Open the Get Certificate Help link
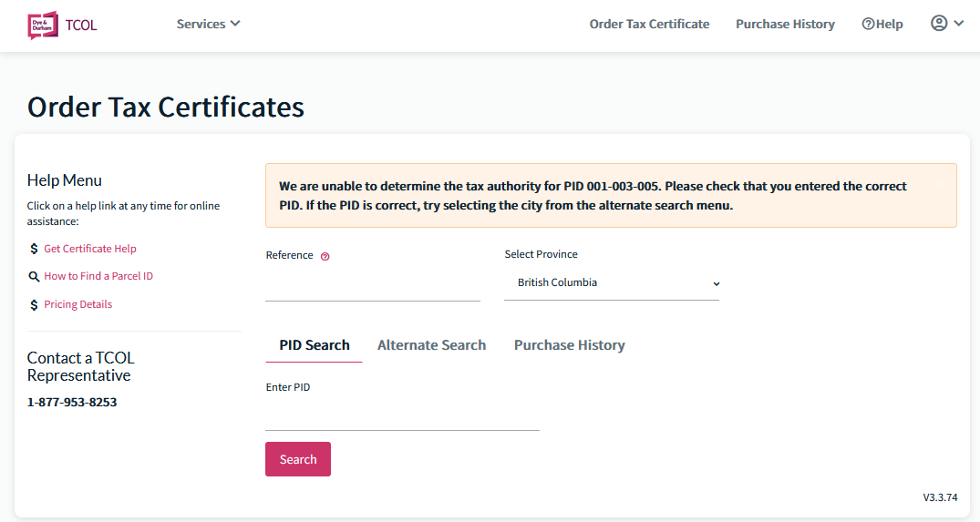 (90, 249)
